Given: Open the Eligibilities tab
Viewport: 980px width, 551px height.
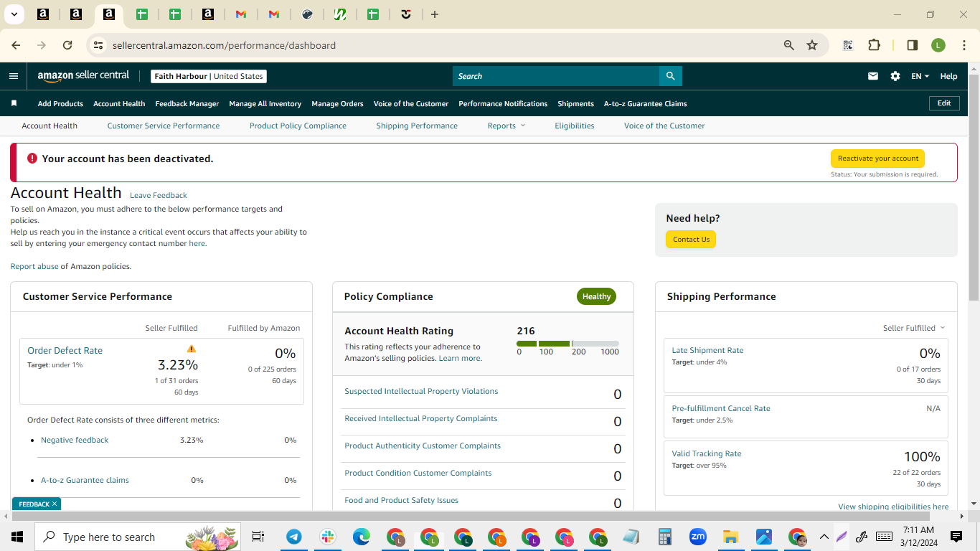Looking at the screenshot, I should [x=575, y=126].
